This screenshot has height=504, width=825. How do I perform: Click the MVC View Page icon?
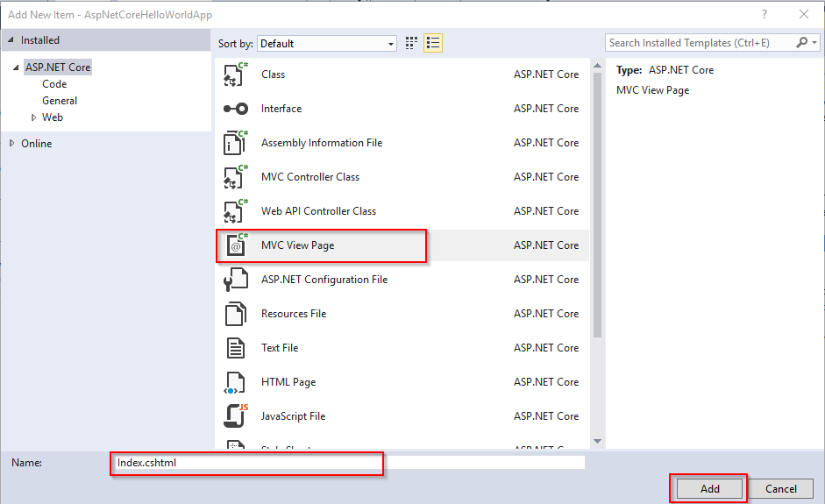(237, 245)
